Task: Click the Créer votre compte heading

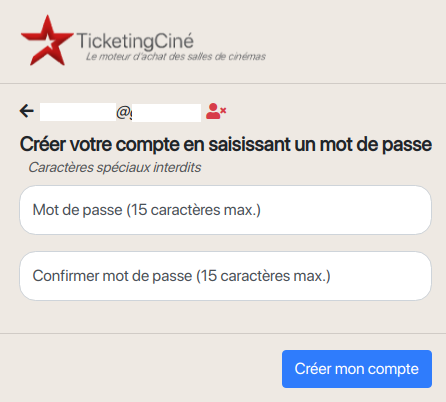Action: [x=226, y=144]
